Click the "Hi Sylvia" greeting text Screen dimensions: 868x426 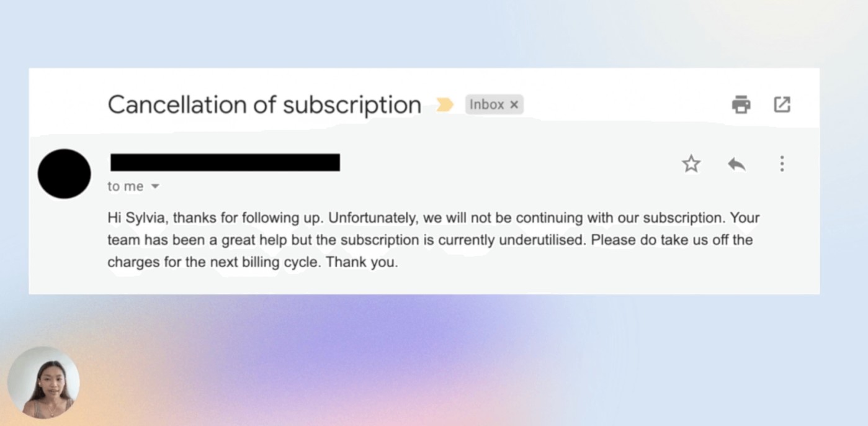pyautogui.click(x=137, y=218)
